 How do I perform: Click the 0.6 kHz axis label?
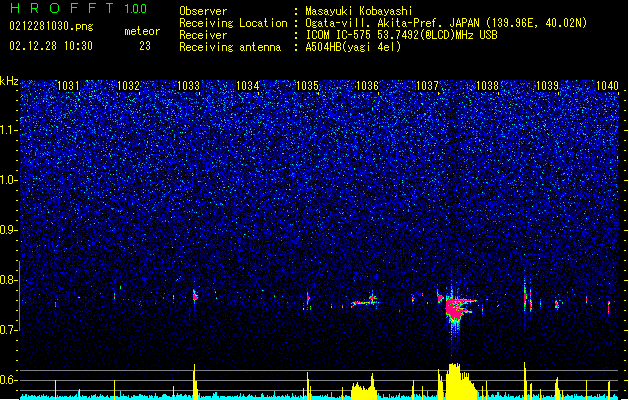[x=9, y=380]
